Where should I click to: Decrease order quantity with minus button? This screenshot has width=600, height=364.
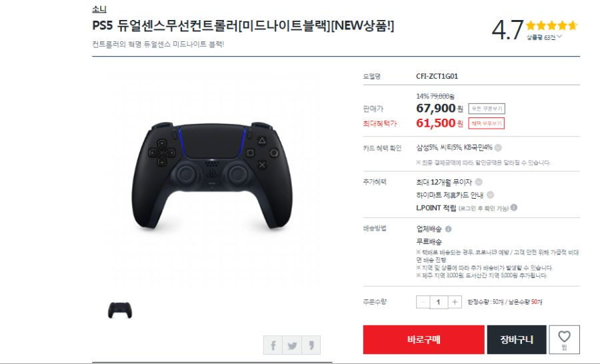[x=423, y=302]
